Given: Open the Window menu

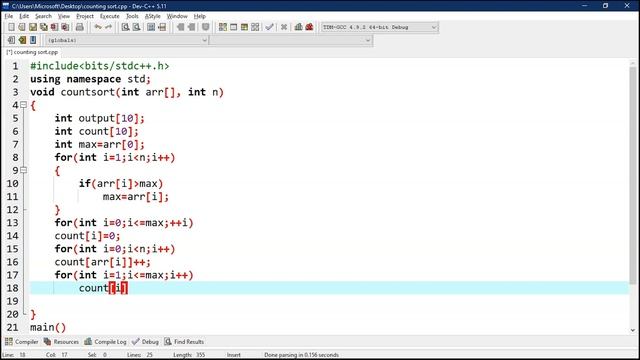Looking at the screenshot, I should pos(177,16).
